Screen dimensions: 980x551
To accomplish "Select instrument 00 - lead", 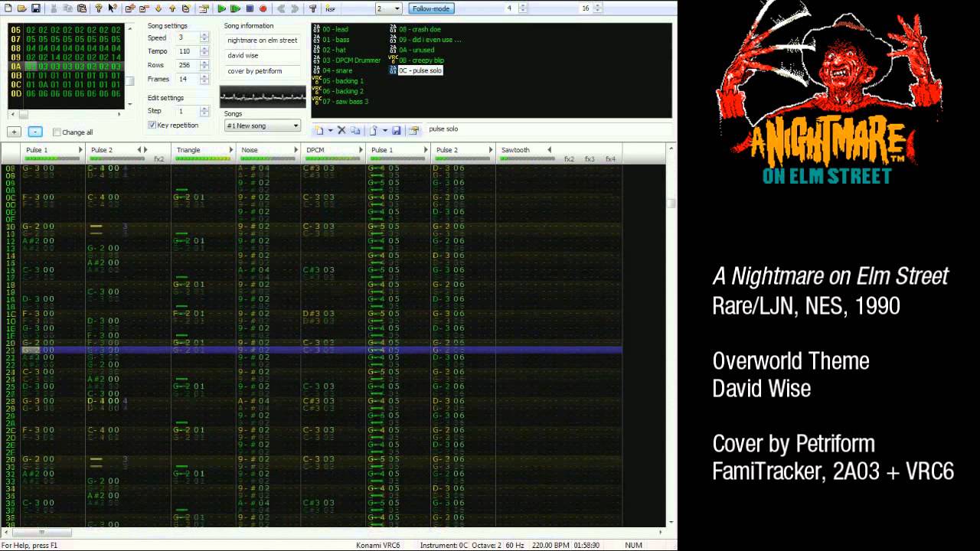I will (335, 29).
